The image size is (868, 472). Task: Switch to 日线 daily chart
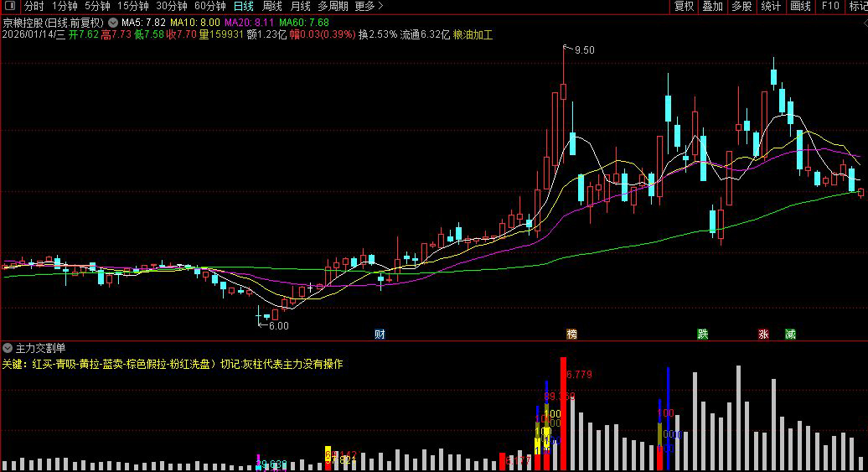244,6
